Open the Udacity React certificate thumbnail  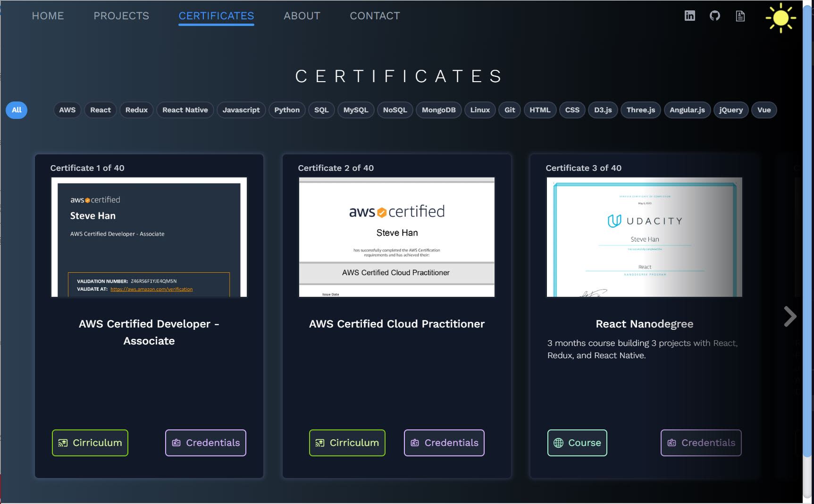click(x=644, y=237)
